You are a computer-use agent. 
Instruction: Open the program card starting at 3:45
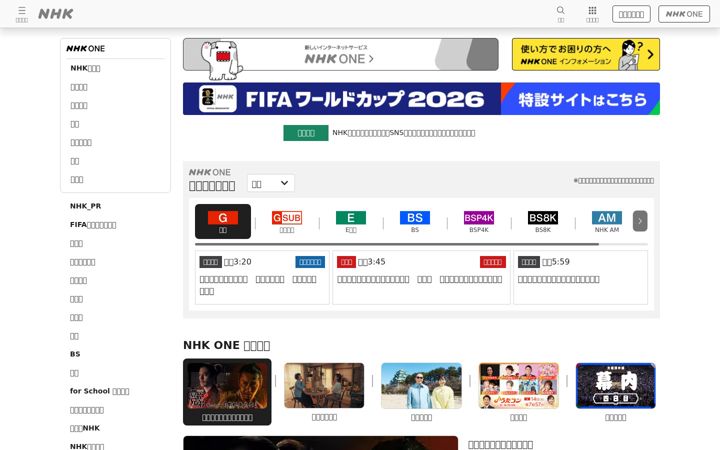421,277
